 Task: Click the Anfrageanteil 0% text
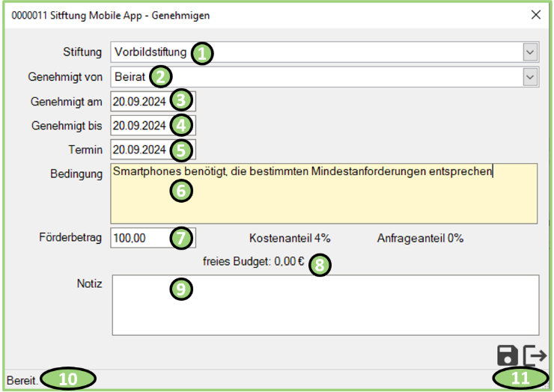[420, 239]
